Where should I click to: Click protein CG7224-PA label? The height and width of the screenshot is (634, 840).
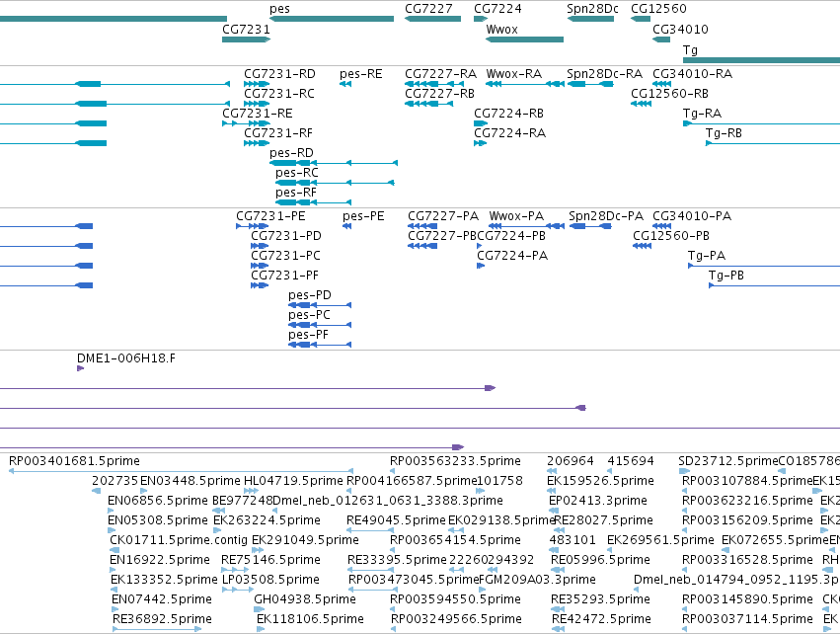pos(512,256)
